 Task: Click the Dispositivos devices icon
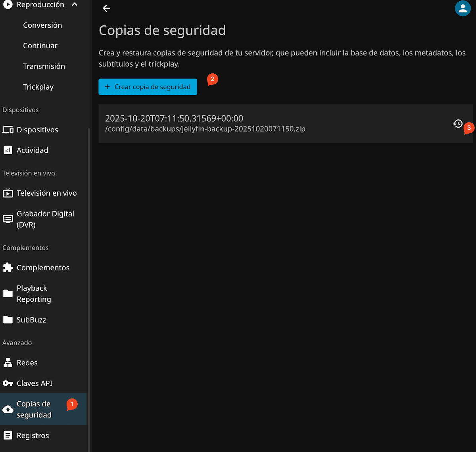tap(8, 130)
